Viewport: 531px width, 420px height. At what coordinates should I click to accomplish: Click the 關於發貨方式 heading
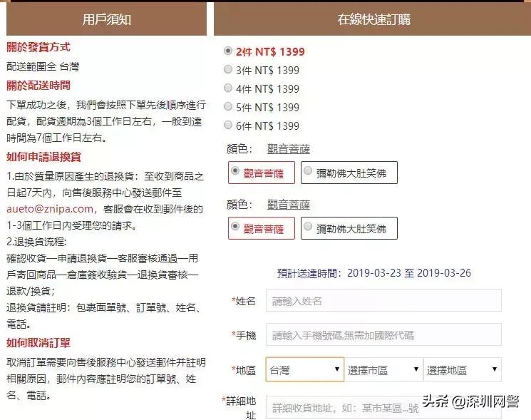click(38, 47)
